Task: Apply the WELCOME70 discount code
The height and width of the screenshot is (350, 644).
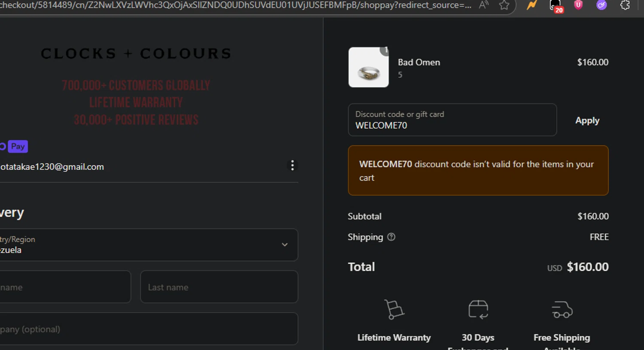Action: [x=587, y=121]
